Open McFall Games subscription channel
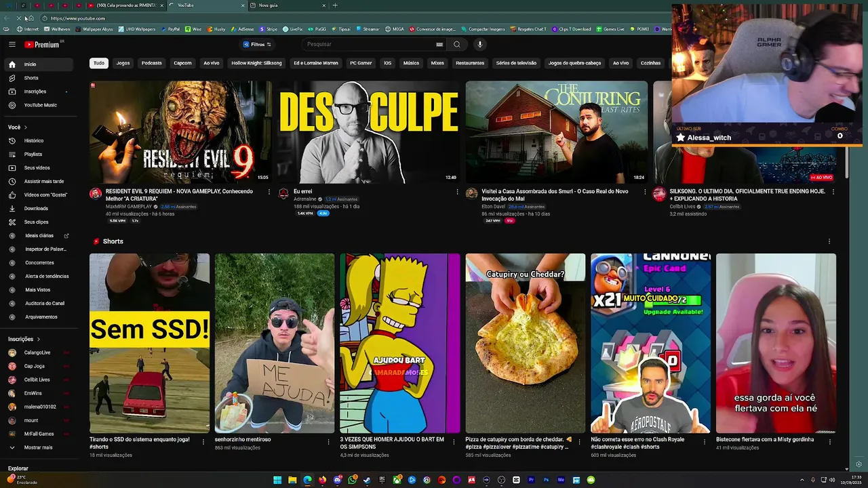 [x=38, y=434]
